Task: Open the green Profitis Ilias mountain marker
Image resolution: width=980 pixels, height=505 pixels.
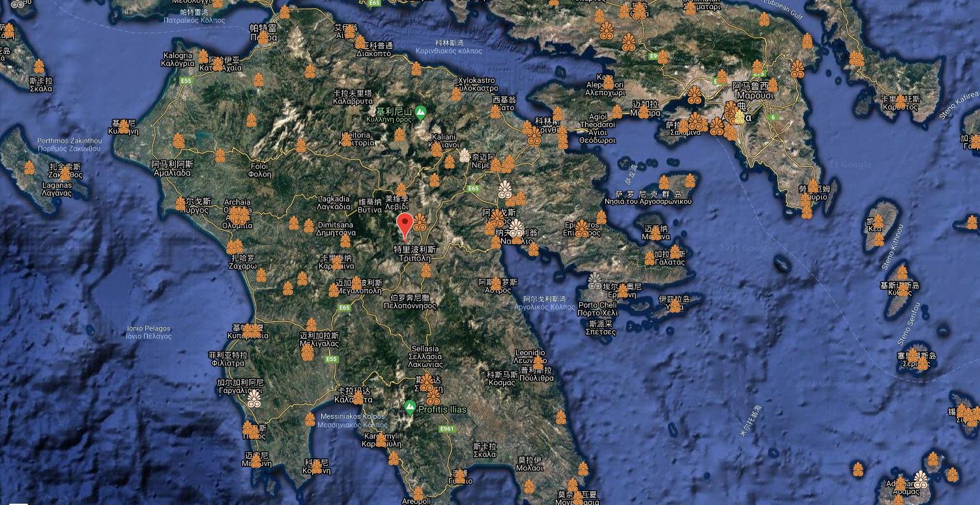Action: pos(410,408)
